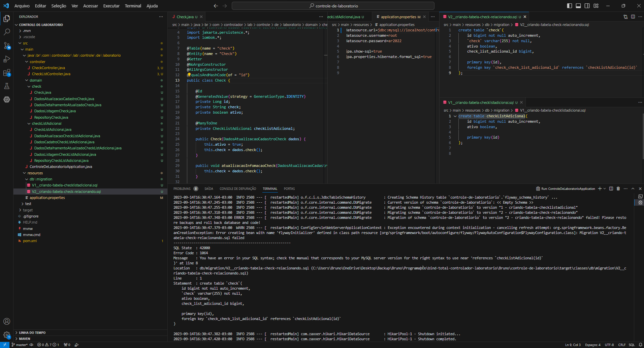Go forward with the navigation arrow
The width and height of the screenshot is (644, 348).
[225, 6]
